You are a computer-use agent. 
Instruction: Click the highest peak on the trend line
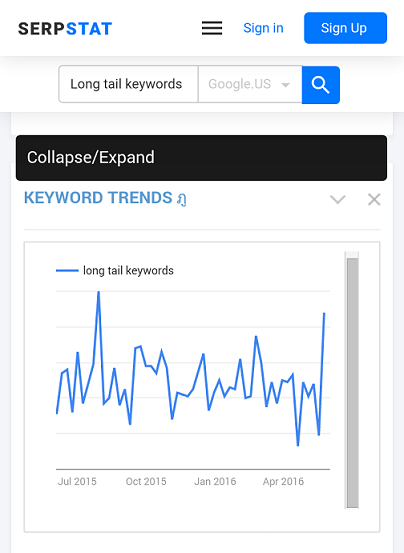coord(99,292)
